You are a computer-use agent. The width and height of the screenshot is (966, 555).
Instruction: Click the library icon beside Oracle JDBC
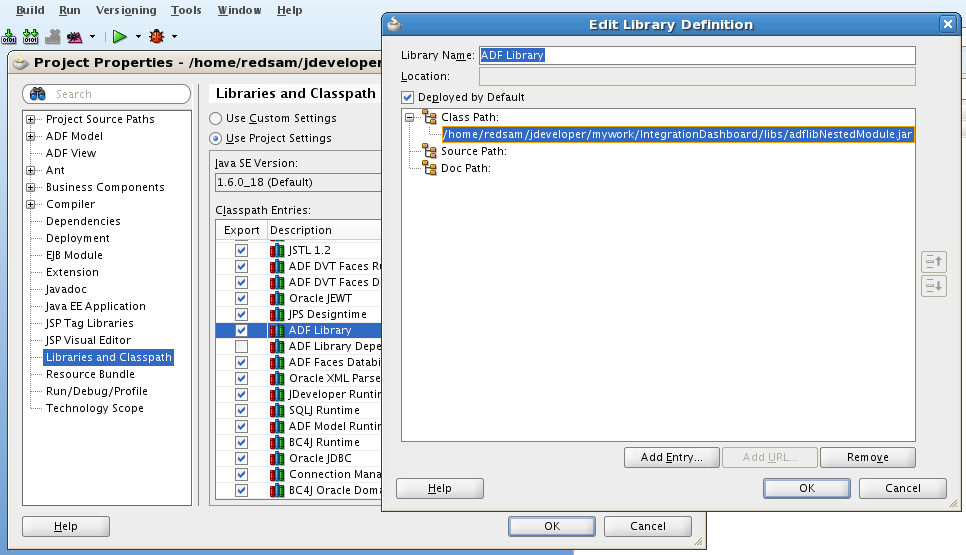point(277,458)
